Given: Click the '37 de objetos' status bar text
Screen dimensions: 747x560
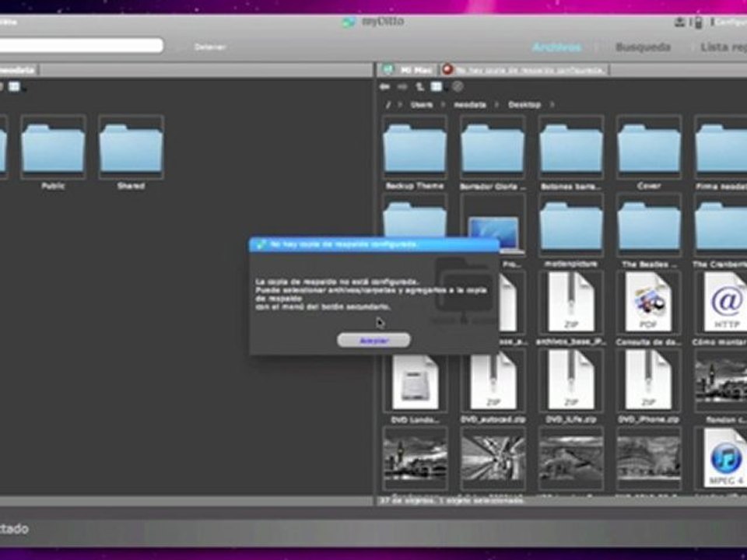Looking at the screenshot, I should coord(451,500).
